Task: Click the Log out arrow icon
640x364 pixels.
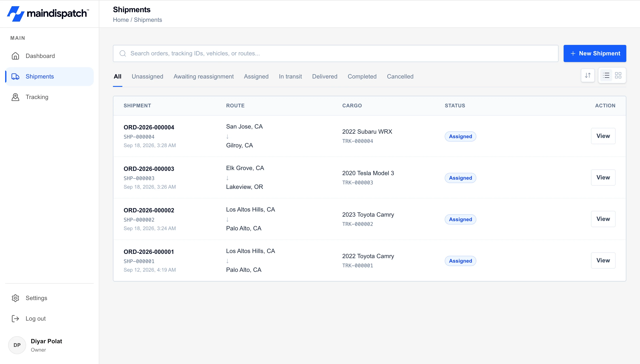Action: pyautogui.click(x=15, y=318)
